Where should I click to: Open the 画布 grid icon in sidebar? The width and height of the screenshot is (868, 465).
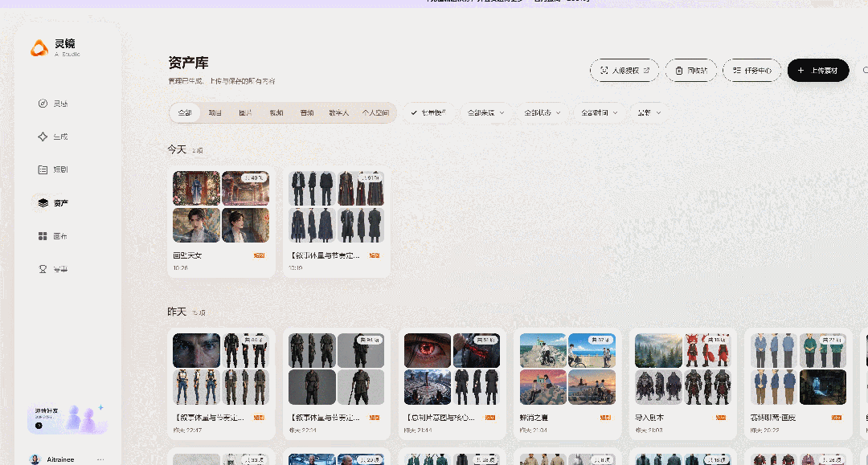click(43, 236)
